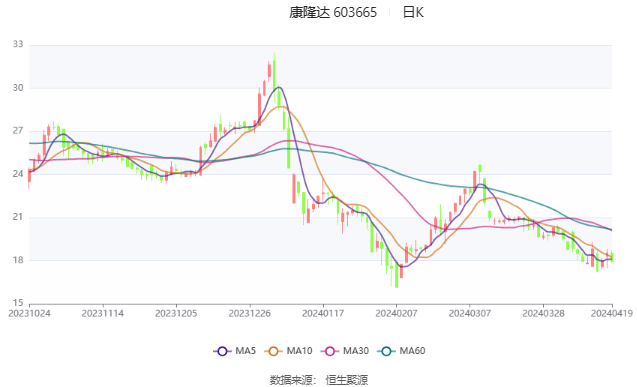Click x-axis date label 20231226

coord(250,313)
